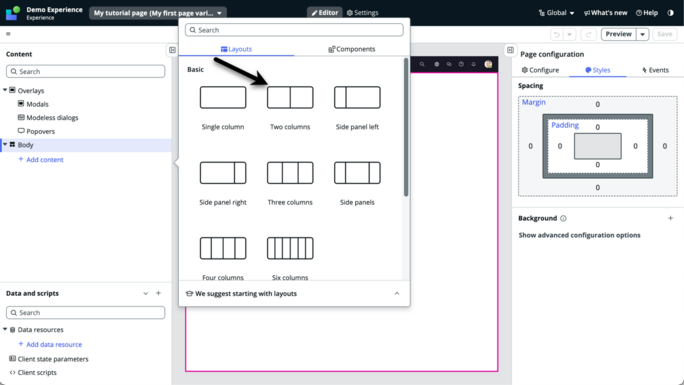Click the search icon in canvas preview header
684x385 pixels.
[x=422, y=64]
